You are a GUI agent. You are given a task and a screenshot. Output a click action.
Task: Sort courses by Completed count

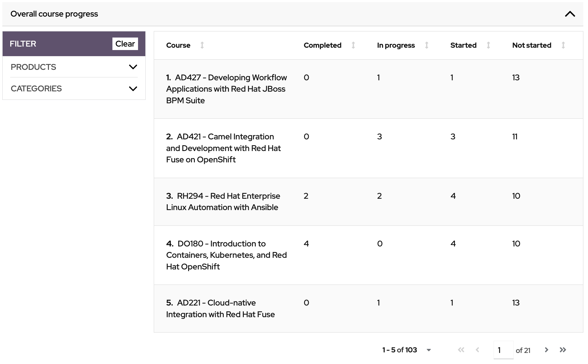353,45
